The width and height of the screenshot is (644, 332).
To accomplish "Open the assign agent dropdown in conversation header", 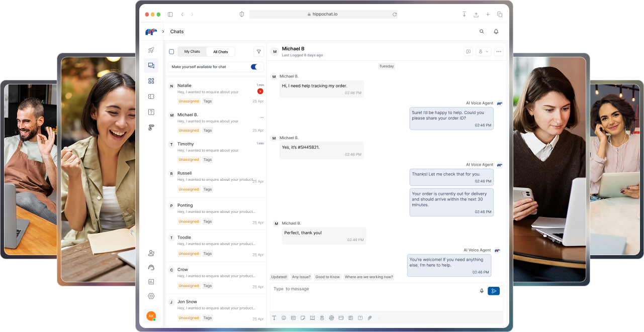I will point(484,51).
